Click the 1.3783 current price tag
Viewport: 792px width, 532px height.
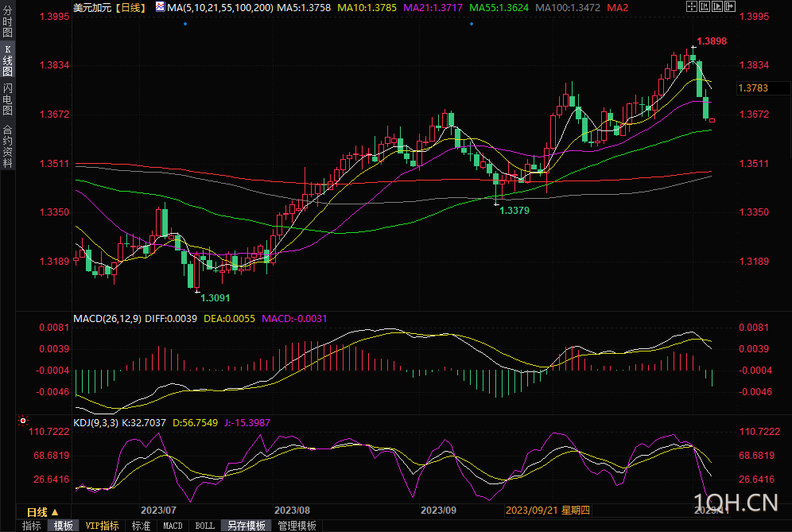[753, 88]
